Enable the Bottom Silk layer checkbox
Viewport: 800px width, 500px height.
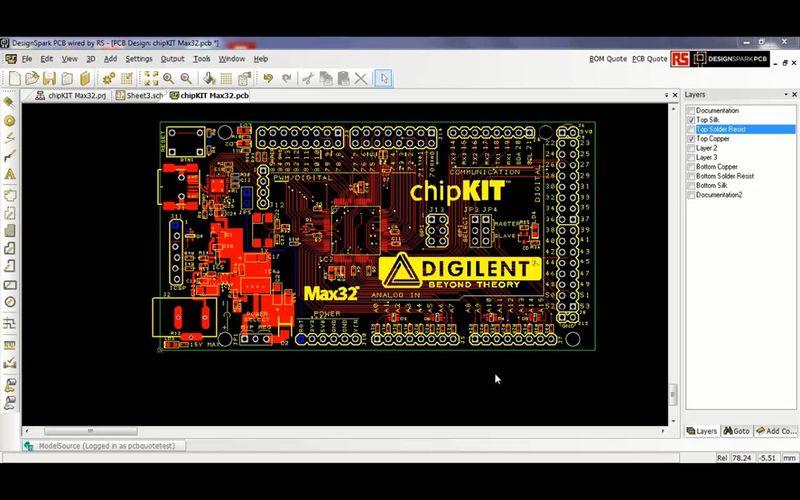click(691, 186)
